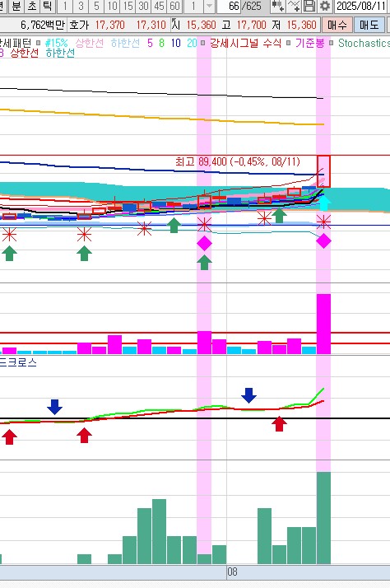Toggle the square before Stochastics
The width and height of the screenshot is (390, 588).
click(x=332, y=43)
